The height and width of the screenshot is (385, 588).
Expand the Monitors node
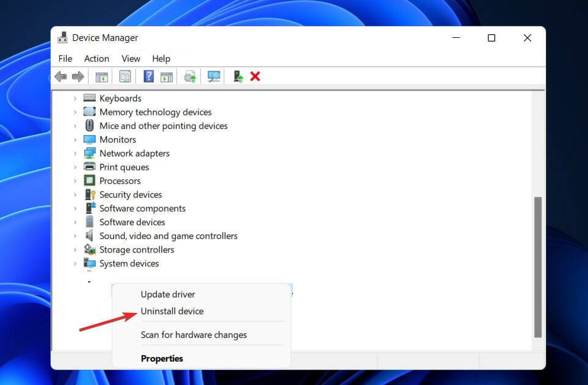coord(75,139)
